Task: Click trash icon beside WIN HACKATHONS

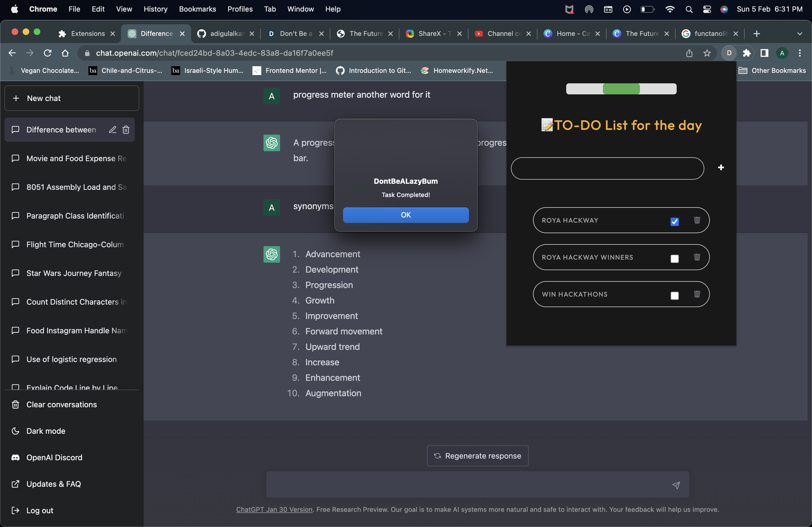Action: tap(697, 294)
